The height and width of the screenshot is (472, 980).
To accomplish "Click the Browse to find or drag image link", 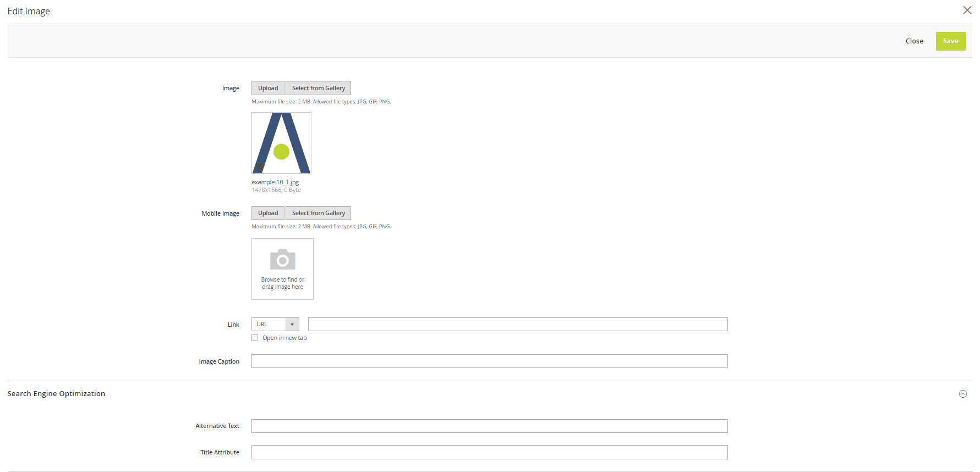I will pyautogui.click(x=282, y=283).
